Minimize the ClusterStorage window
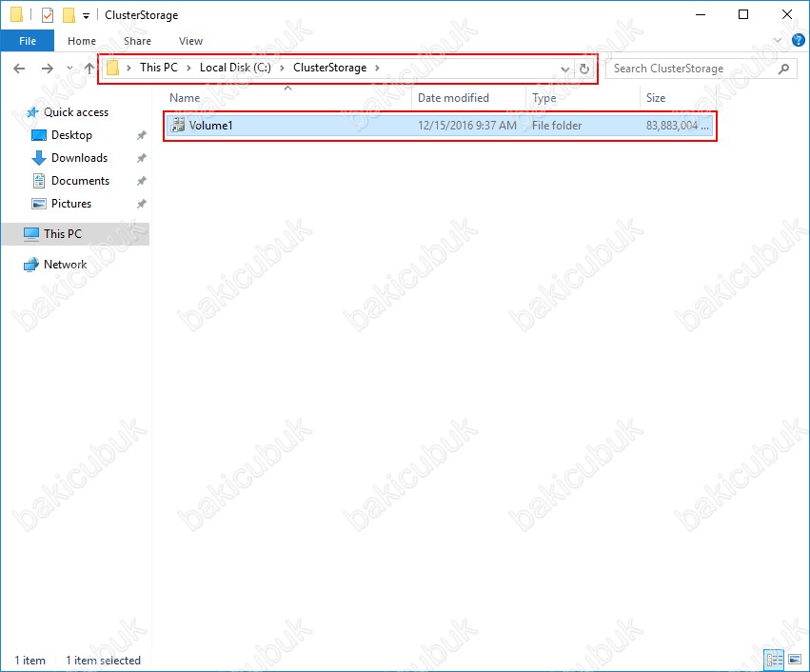The image size is (810, 672). click(701, 14)
